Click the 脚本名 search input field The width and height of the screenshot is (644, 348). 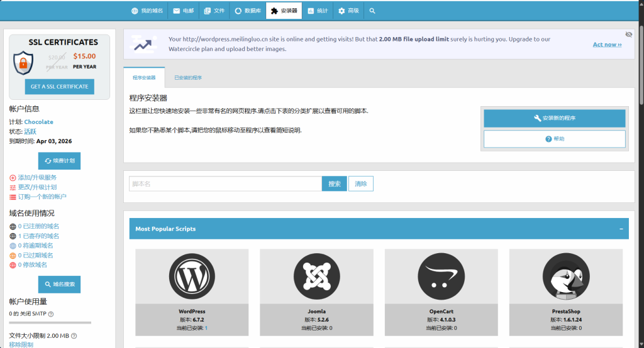point(225,183)
